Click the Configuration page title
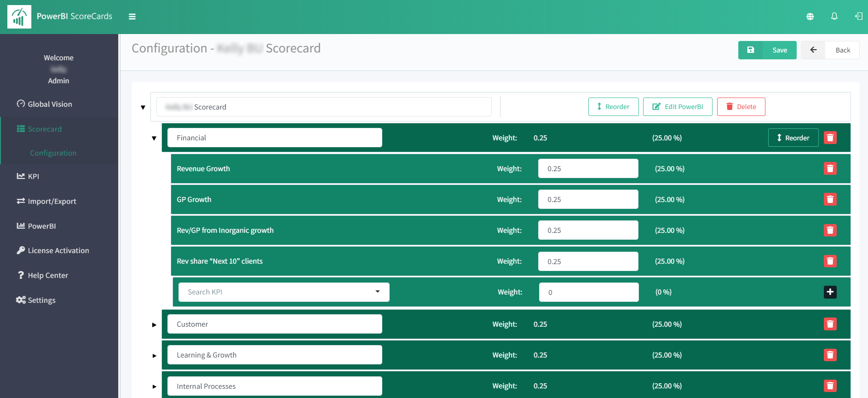 coord(226,48)
